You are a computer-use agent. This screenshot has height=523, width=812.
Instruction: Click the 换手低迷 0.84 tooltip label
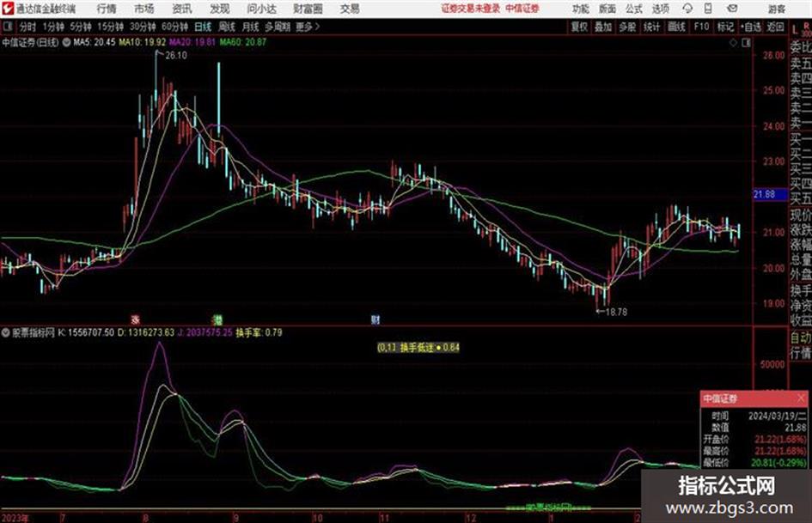click(x=418, y=348)
